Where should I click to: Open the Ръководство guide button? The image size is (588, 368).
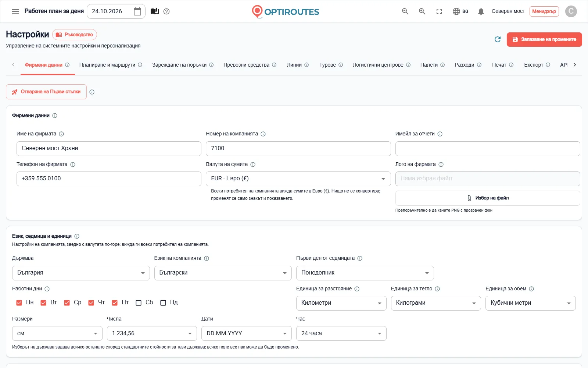75,35
